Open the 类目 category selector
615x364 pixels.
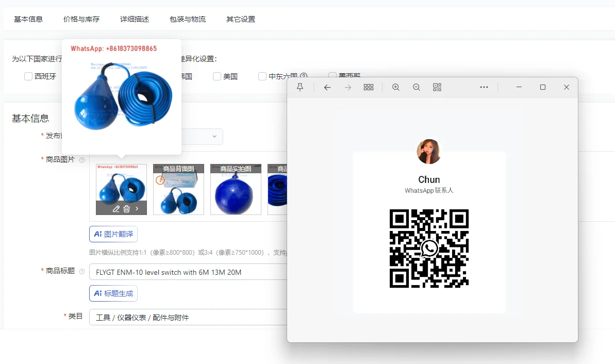188,317
